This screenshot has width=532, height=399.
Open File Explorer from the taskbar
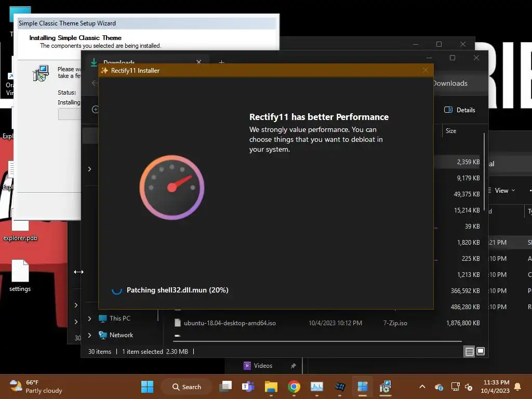[x=271, y=387]
